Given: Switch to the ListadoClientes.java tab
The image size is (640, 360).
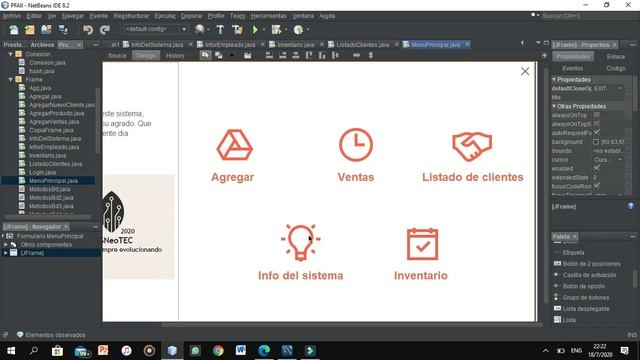Looking at the screenshot, I should pos(362,44).
